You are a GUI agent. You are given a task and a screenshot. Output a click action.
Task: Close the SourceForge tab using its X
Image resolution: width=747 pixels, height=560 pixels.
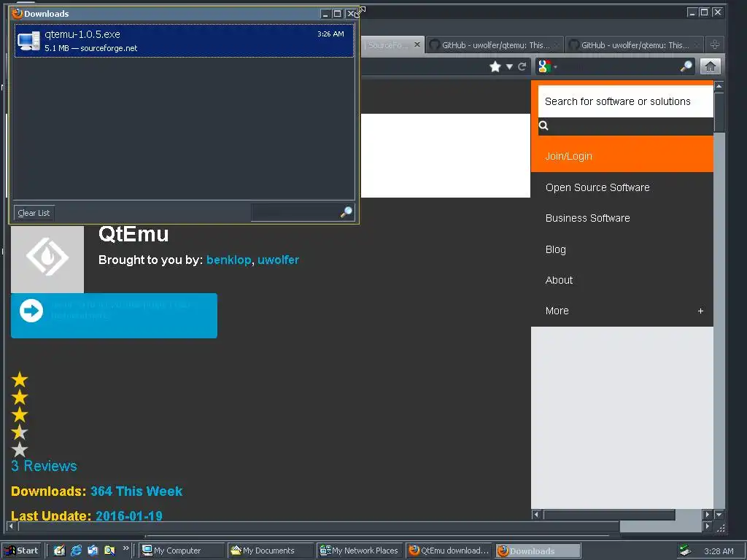click(x=417, y=44)
